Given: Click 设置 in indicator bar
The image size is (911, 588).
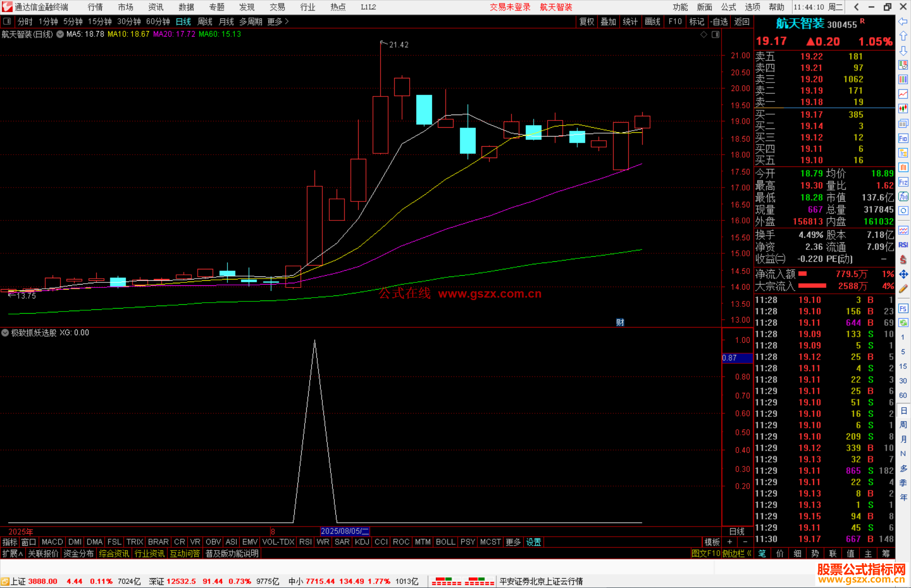Looking at the screenshot, I should click(534, 542).
